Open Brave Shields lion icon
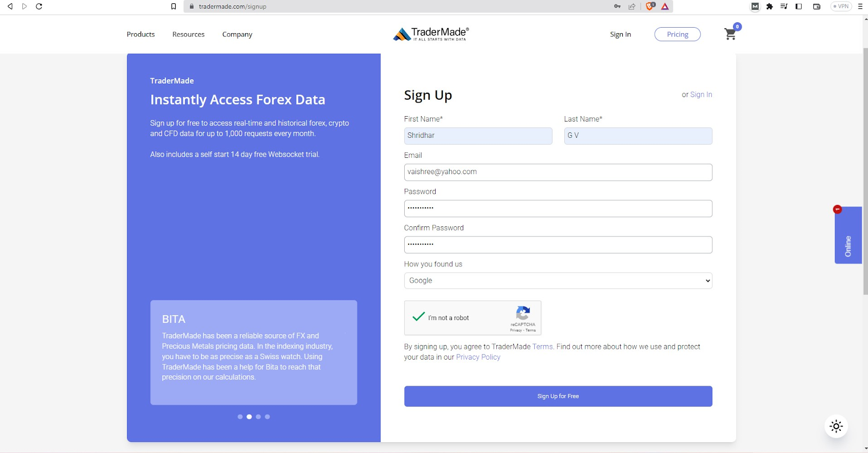The image size is (868, 453). (650, 7)
